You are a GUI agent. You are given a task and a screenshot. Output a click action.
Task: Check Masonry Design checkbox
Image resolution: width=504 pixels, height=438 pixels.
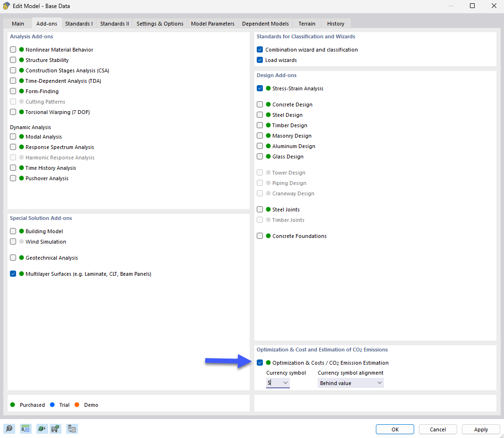tap(260, 136)
